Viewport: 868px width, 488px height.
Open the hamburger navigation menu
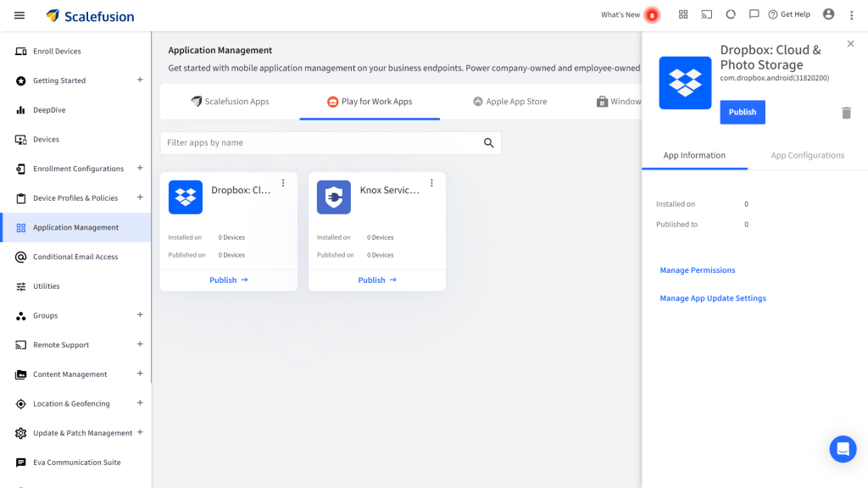pos(19,15)
